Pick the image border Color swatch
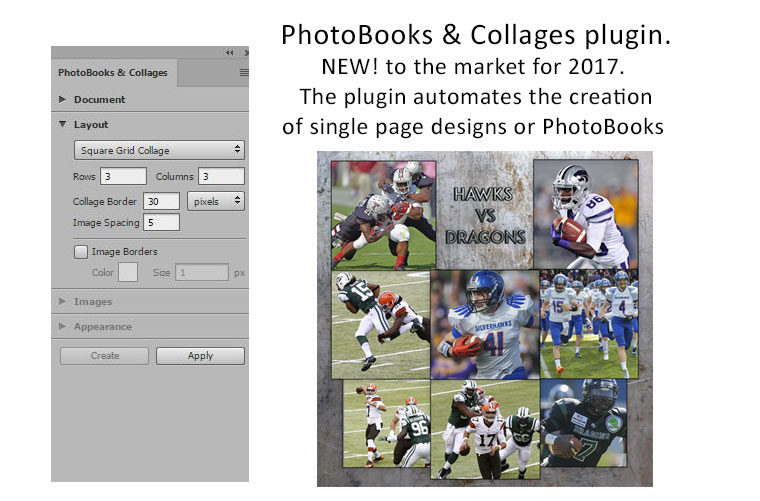This screenshot has height=501, width=760. tap(128, 272)
